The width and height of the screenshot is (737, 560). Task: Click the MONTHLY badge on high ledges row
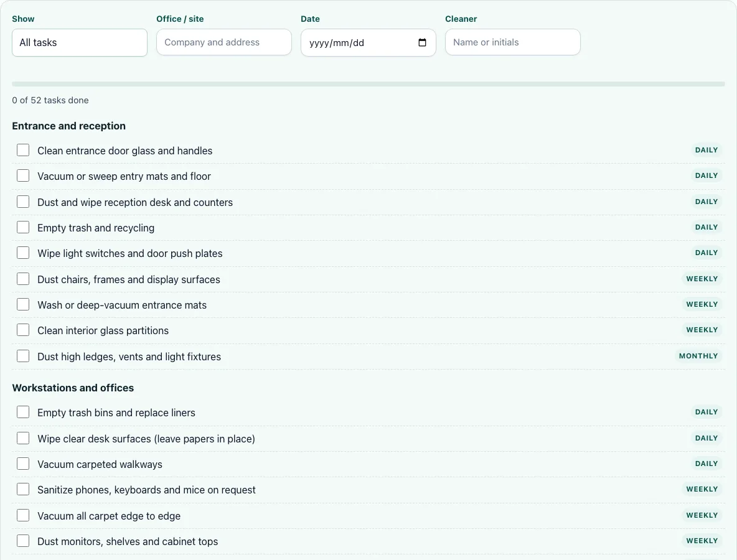[698, 356]
